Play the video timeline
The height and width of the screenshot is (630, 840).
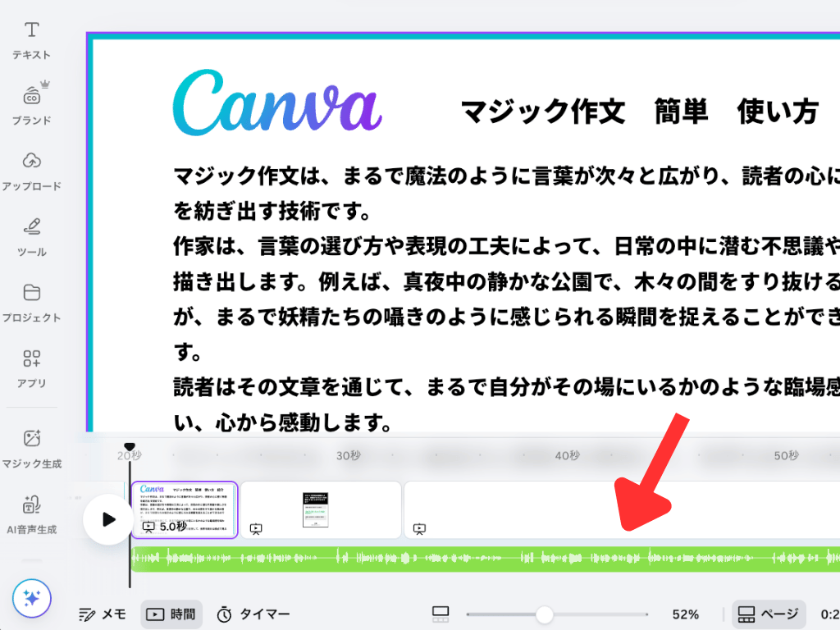click(109, 519)
